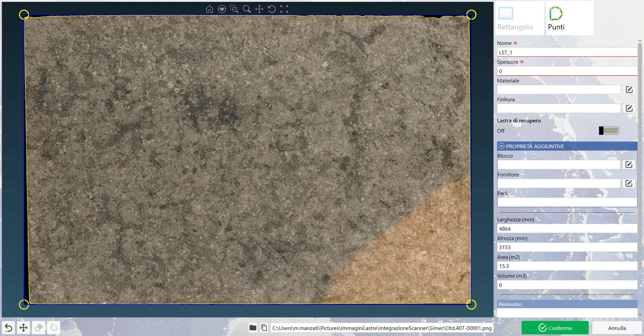Click the top-left yellow corner handle
644x336 pixels.
coord(24,14)
